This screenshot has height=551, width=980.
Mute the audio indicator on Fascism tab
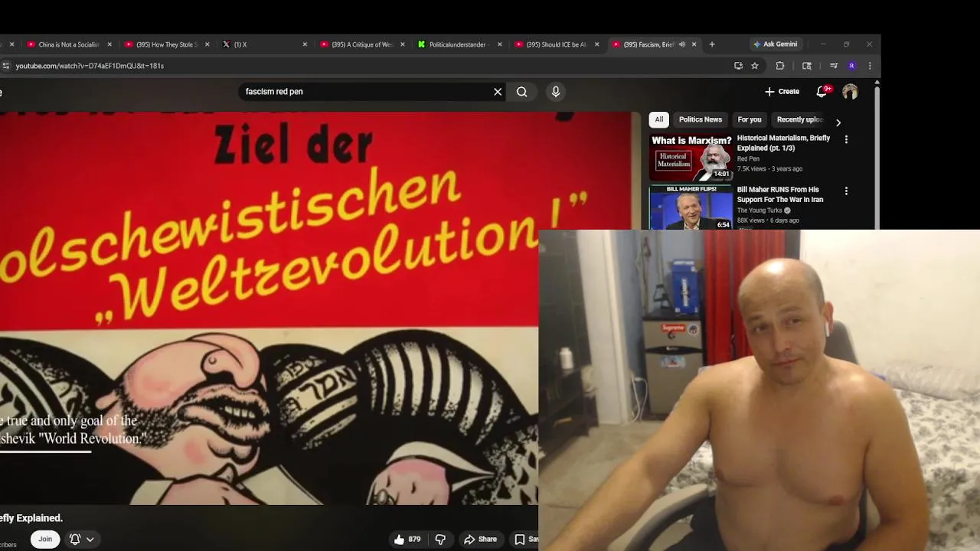click(681, 44)
